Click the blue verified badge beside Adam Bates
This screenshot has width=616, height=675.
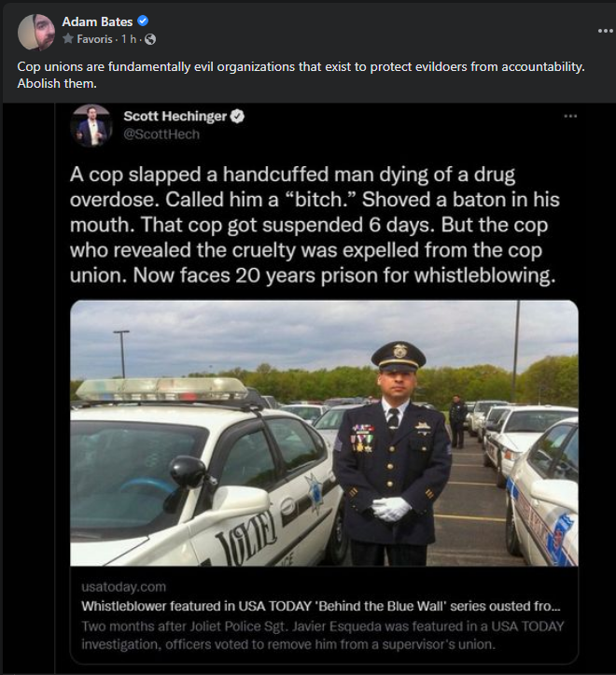[143, 21]
